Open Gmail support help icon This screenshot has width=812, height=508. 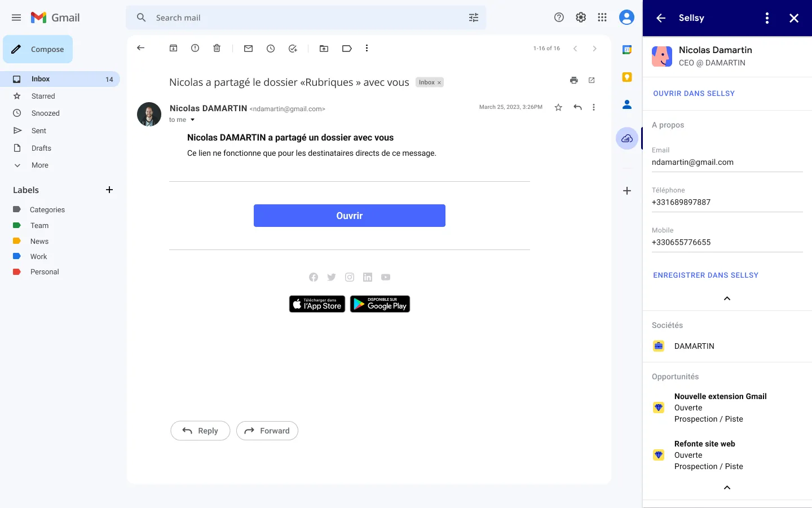point(559,17)
